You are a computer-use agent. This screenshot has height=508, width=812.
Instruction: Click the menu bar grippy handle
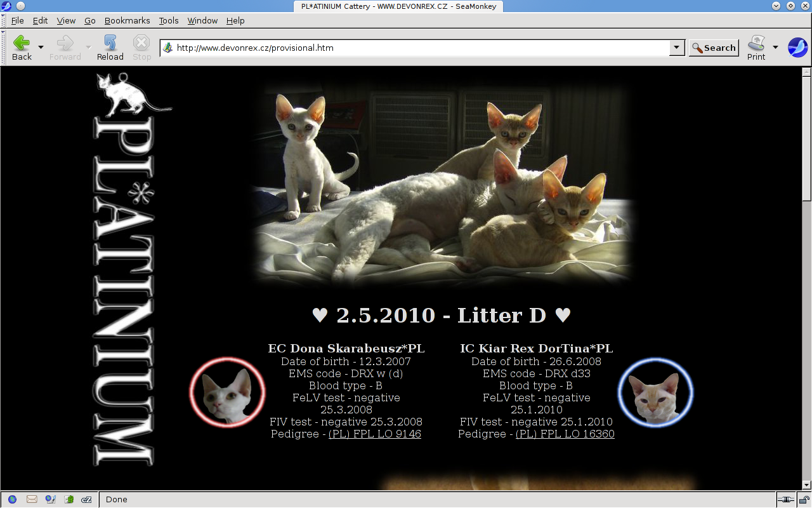coord(4,20)
